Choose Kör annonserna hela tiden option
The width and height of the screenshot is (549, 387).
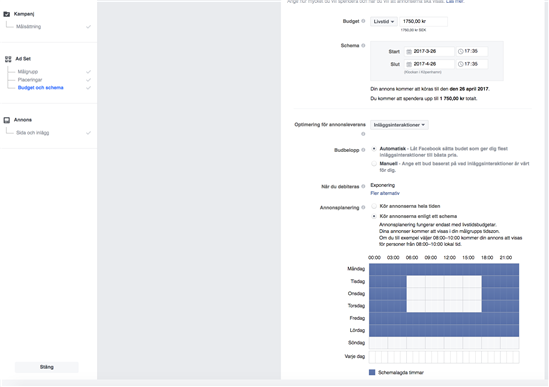(x=374, y=206)
